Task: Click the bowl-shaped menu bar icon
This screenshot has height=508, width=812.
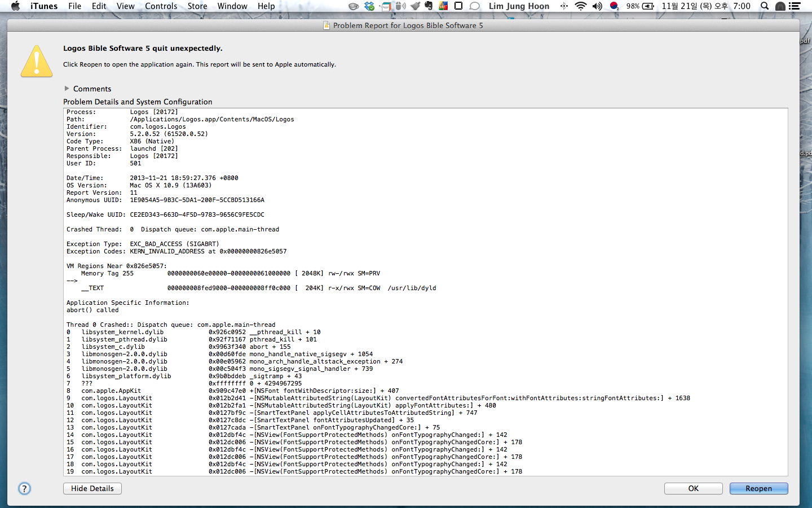Action: 354,6
